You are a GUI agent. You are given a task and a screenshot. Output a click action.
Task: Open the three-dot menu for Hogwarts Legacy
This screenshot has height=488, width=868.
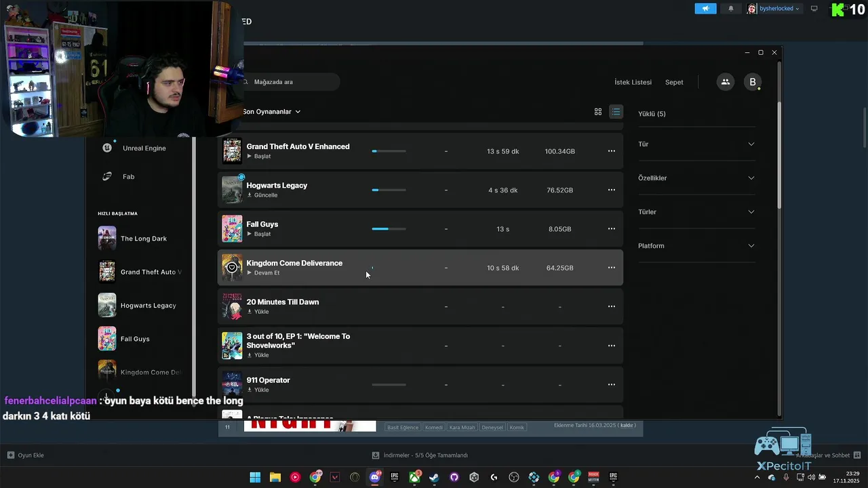tap(611, 190)
